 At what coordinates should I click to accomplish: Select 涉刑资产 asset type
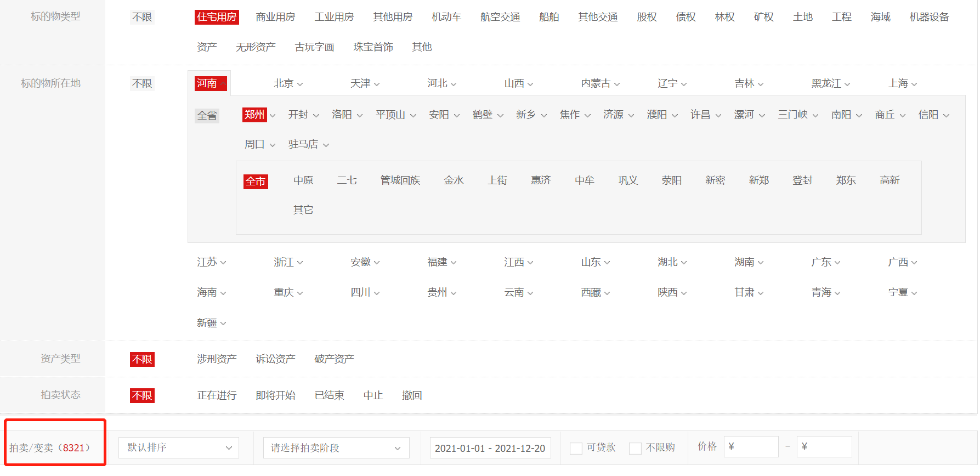(x=217, y=359)
